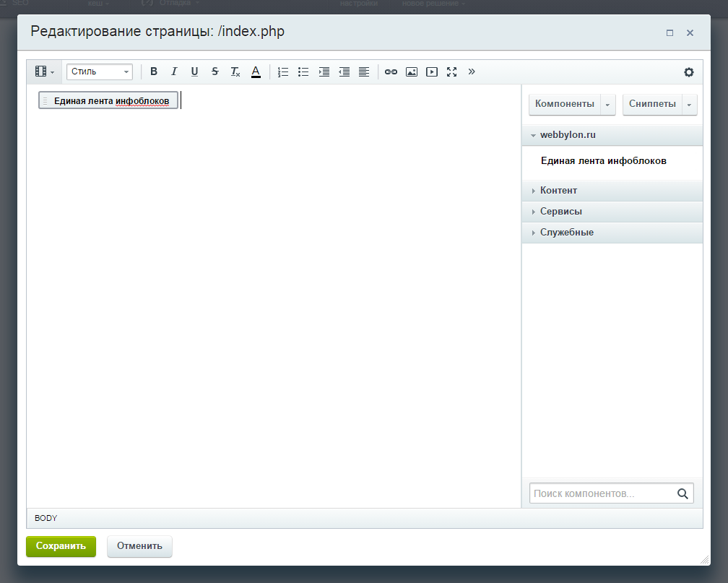The image size is (728, 583).
Task: Open the editor view mode dropdown
Action: [x=44, y=72]
